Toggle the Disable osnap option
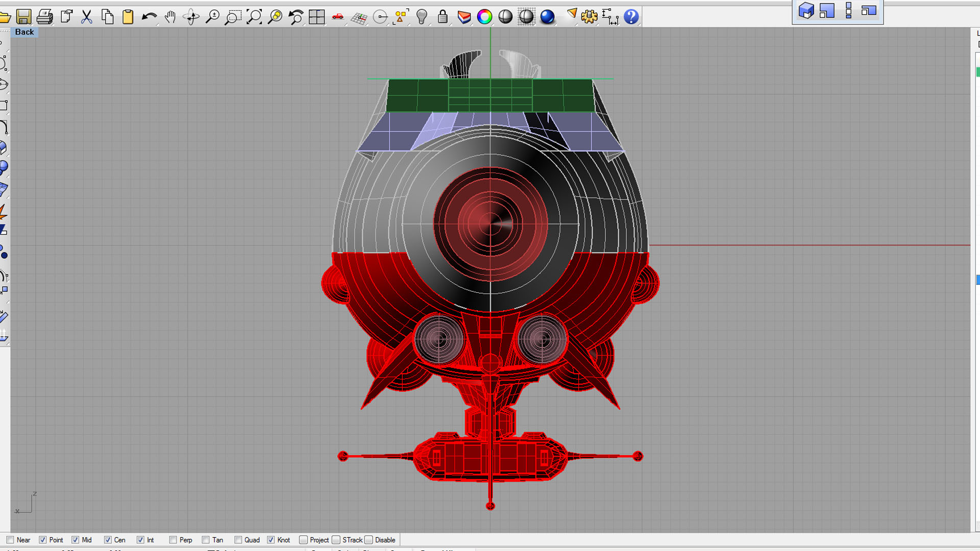This screenshot has width=980, height=551. pyautogui.click(x=369, y=540)
